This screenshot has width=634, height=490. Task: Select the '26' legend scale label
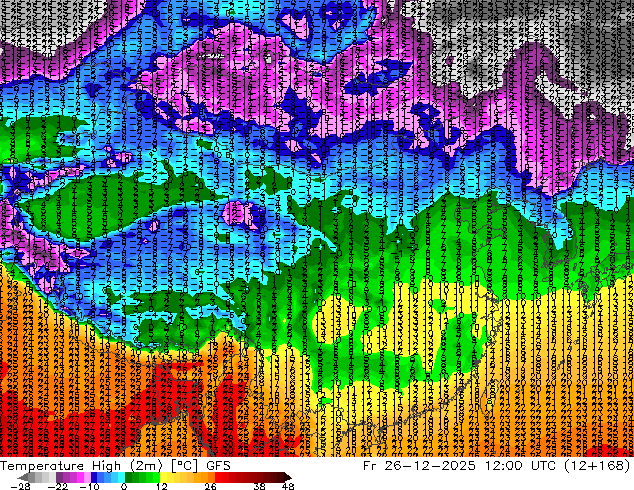click(210, 486)
